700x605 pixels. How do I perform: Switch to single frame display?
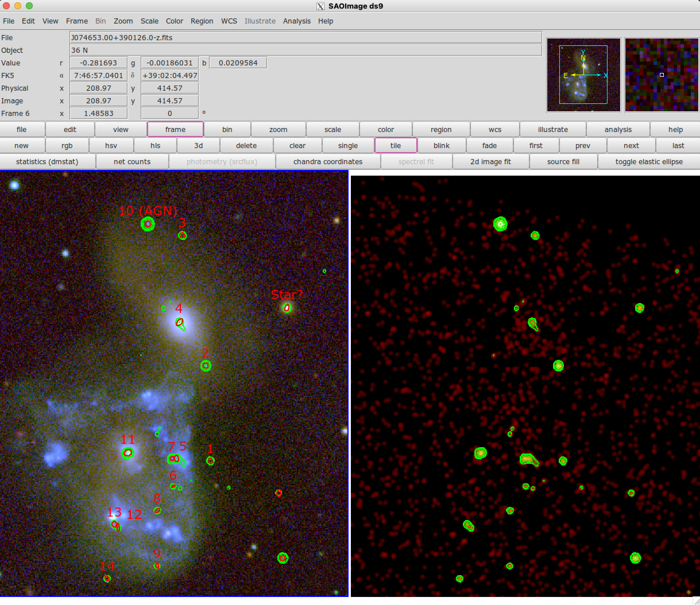(x=348, y=146)
